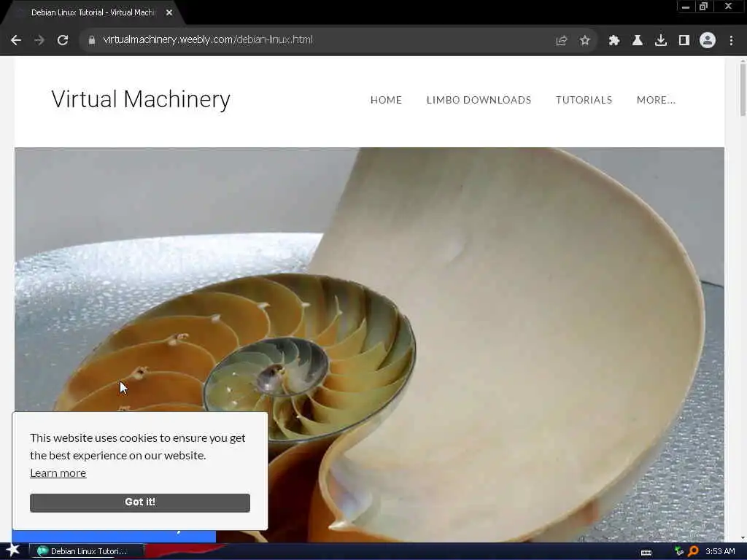Dismiss cookie notice with Got it!
This screenshot has height=560, width=747.
[x=140, y=502]
